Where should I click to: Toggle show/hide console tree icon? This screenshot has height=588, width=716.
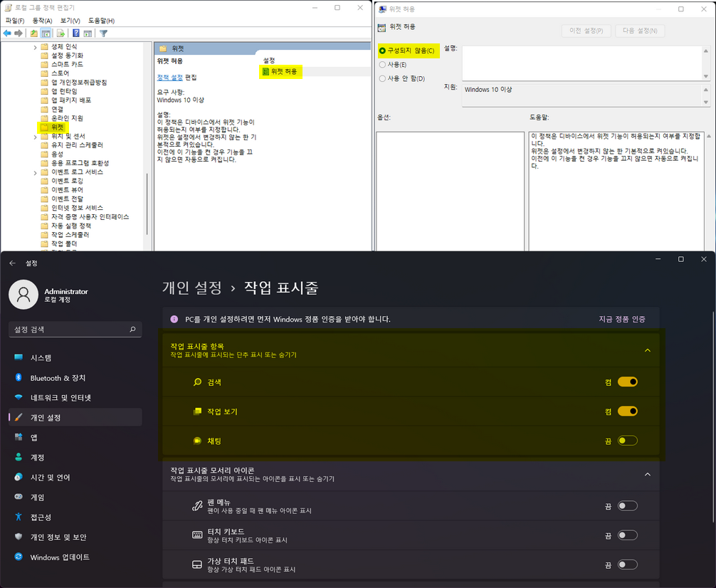(46, 33)
